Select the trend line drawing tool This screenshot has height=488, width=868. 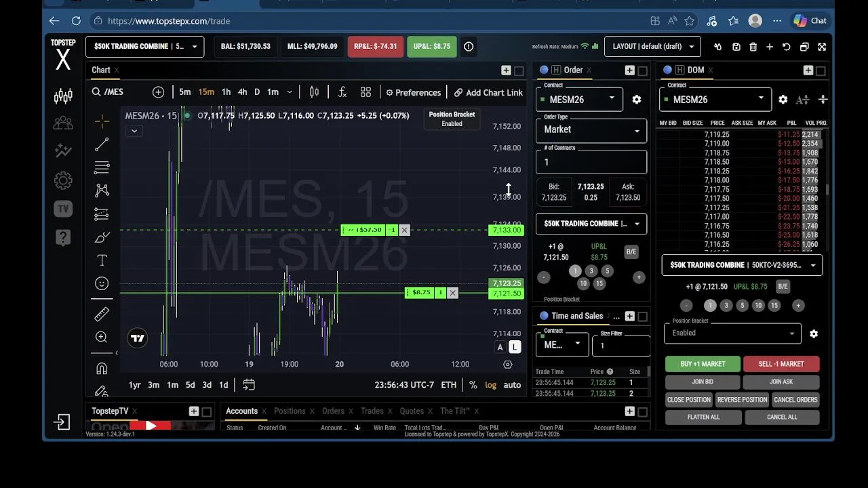tap(102, 144)
